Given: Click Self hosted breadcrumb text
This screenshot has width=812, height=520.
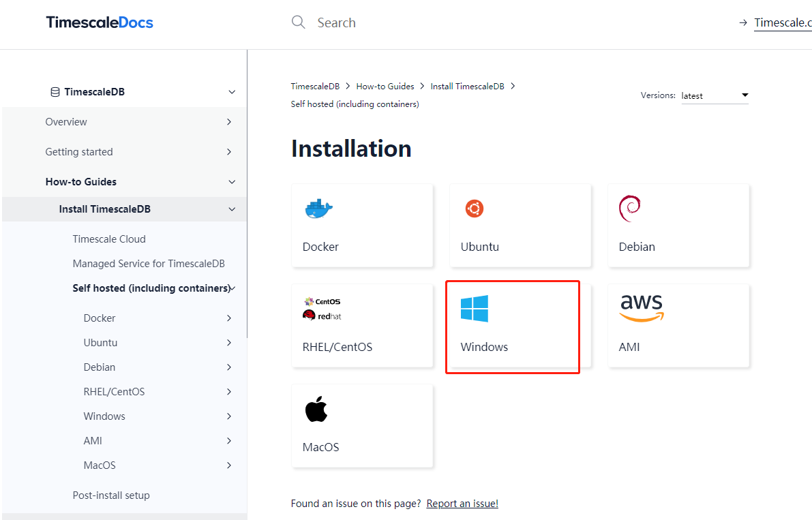Looking at the screenshot, I should [x=355, y=104].
